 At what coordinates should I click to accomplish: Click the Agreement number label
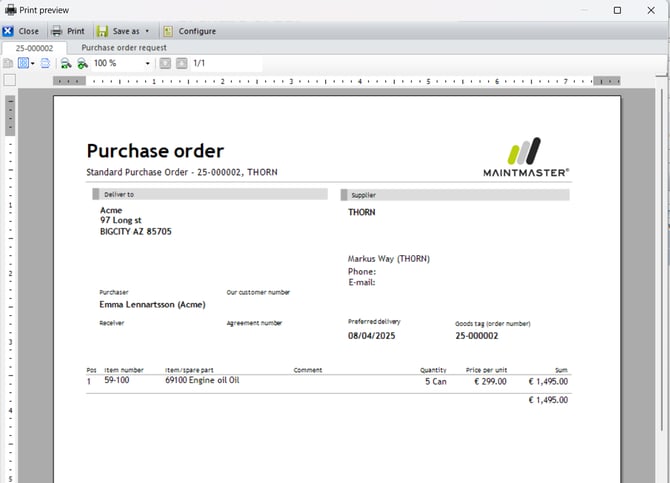click(254, 323)
